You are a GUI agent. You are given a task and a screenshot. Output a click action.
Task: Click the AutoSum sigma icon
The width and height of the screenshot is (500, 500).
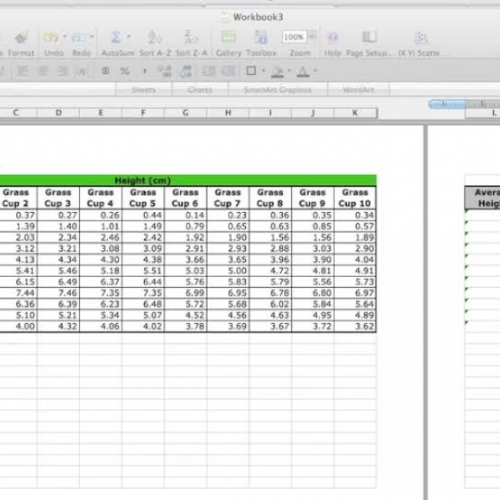[116, 37]
